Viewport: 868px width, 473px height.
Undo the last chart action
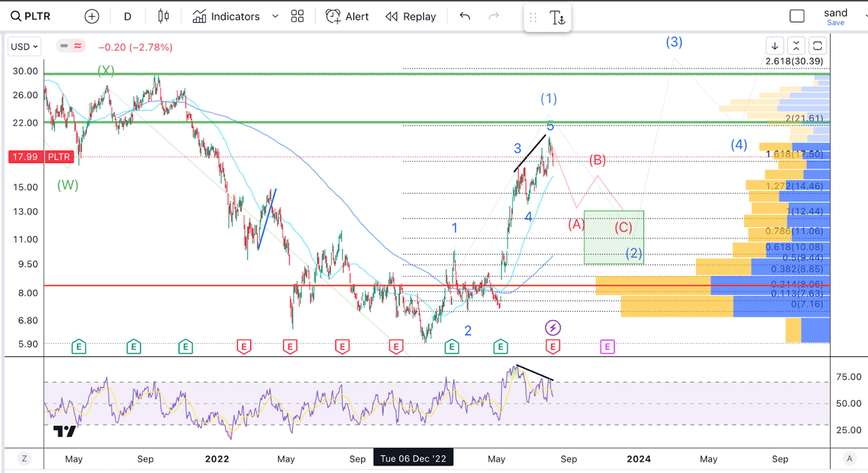click(x=464, y=16)
